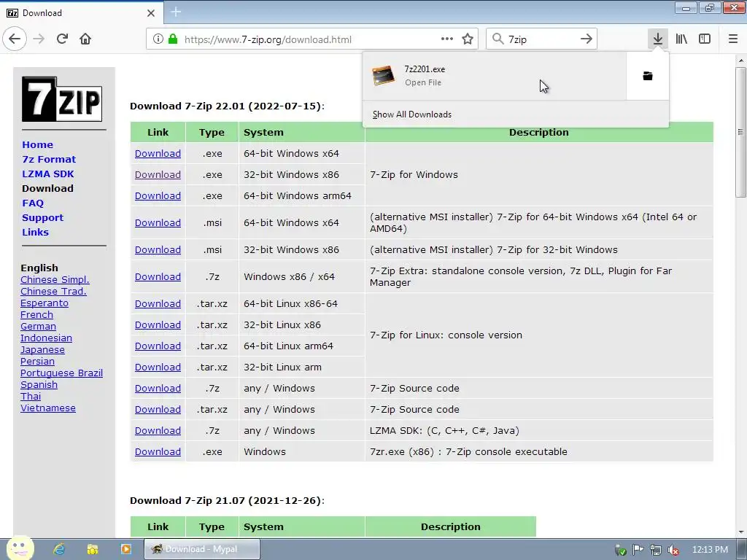Open media player taskbar icon
The height and width of the screenshot is (560, 747).
[125, 549]
